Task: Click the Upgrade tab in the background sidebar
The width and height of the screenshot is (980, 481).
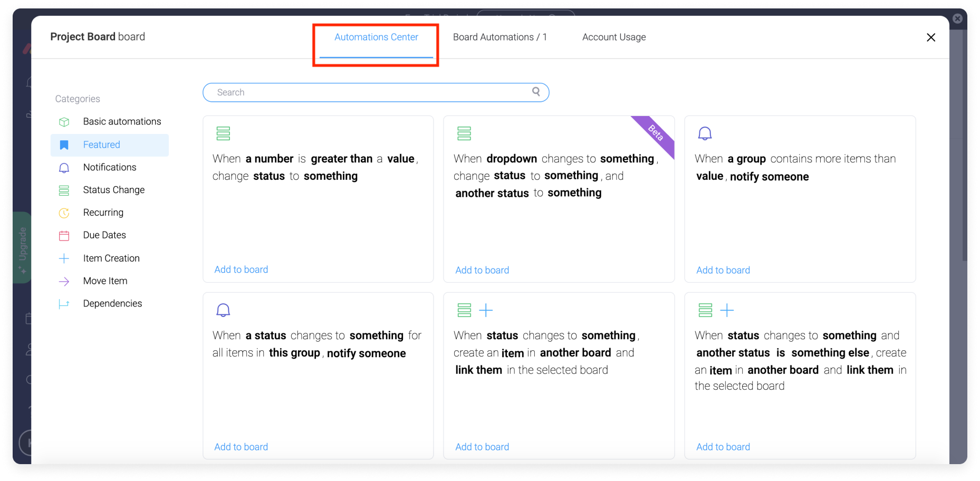Action: tap(22, 247)
